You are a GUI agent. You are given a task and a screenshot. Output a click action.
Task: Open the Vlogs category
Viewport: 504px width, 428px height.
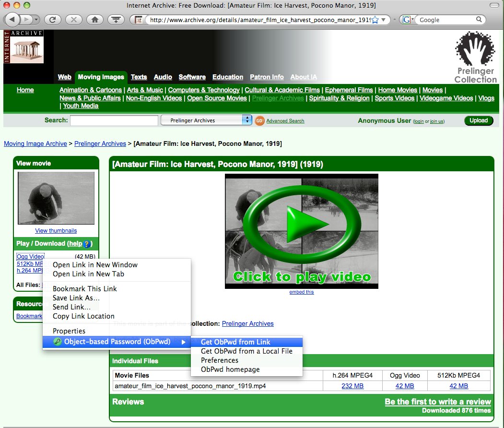point(486,98)
